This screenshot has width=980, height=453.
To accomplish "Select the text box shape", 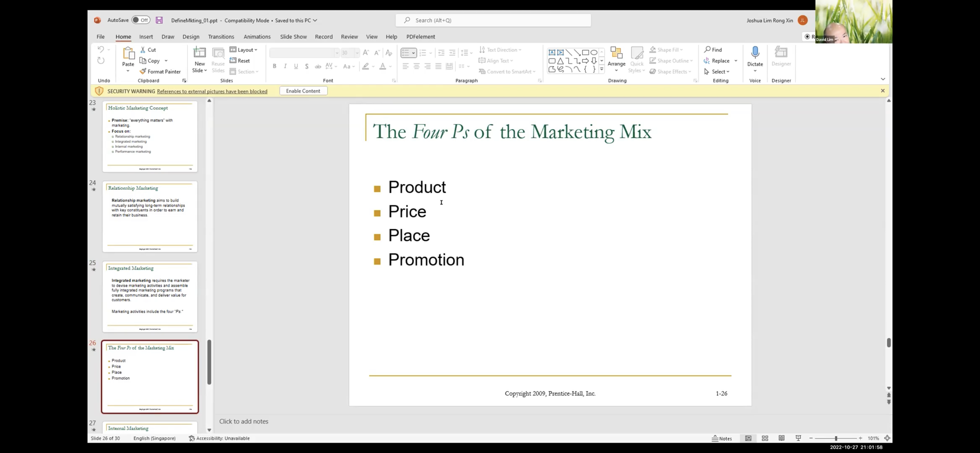I will tap(552, 53).
